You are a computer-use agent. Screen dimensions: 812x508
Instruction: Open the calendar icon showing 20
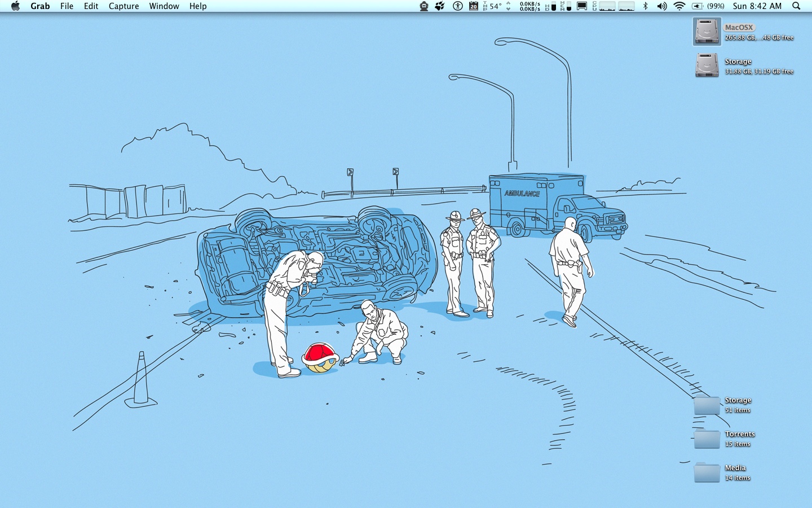[474, 6]
